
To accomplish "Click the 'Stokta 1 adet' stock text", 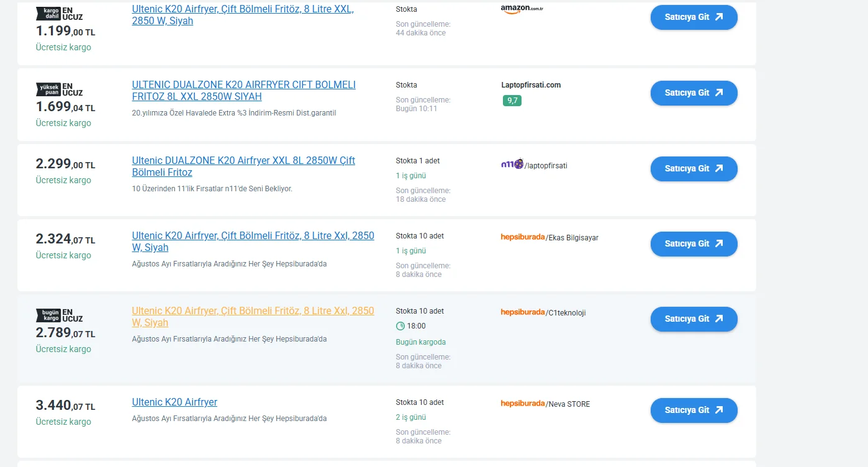I will [418, 161].
